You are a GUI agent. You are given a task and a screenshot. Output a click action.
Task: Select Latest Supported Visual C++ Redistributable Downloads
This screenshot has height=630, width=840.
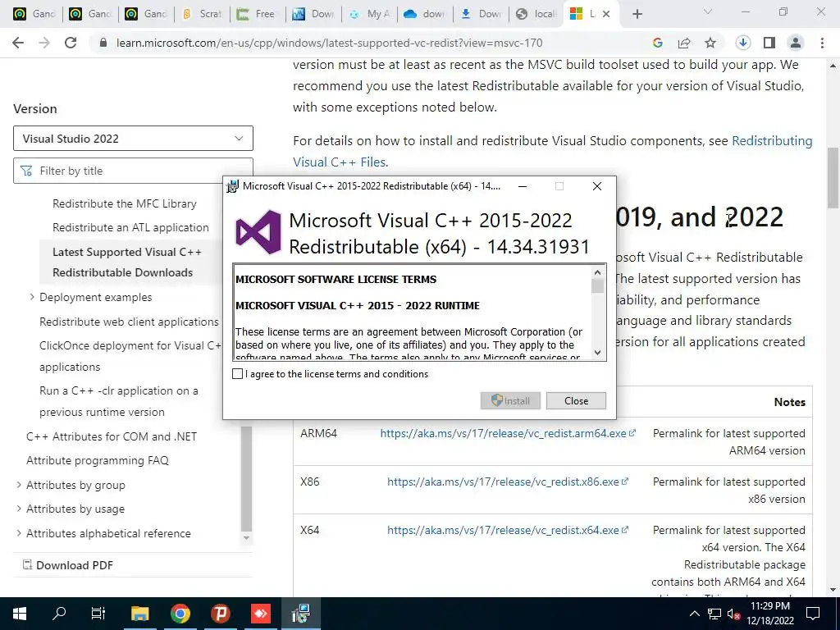point(127,262)
